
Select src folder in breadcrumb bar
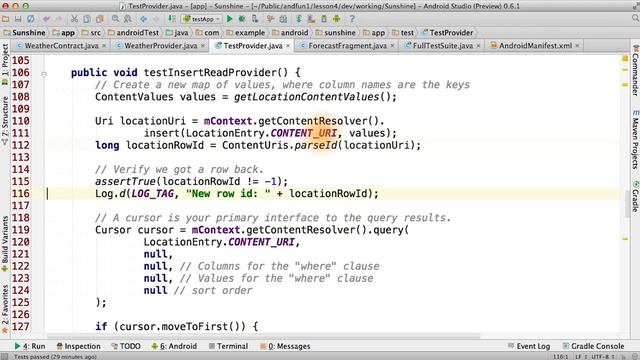point(91,33)
